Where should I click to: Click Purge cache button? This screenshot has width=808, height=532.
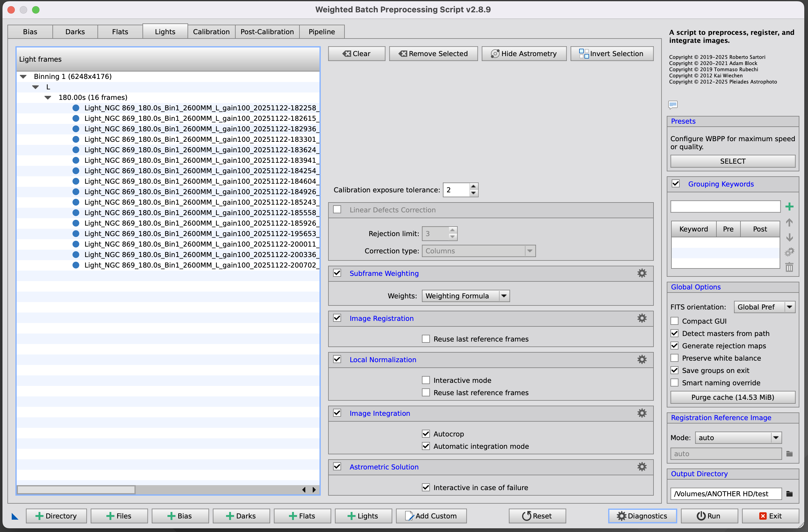tap(732, 397)
